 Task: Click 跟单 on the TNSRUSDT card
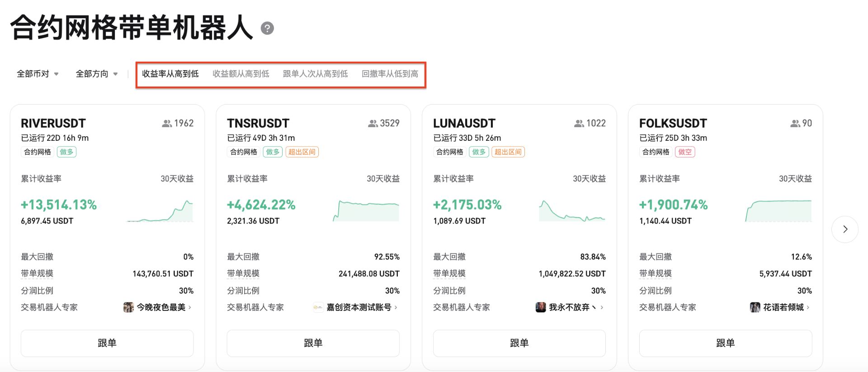pos(313,343)
